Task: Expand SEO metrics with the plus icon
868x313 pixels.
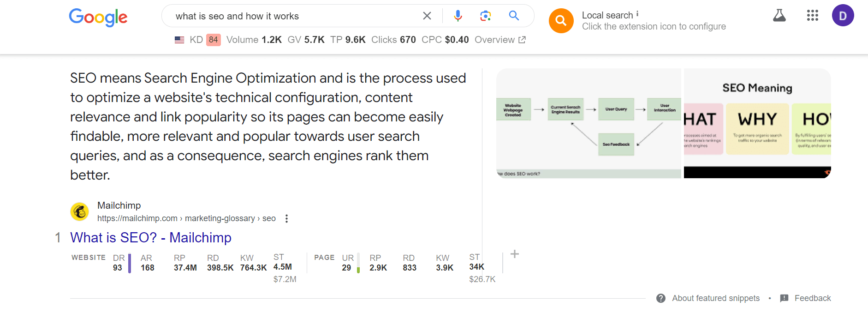Action: click(515, 254)
